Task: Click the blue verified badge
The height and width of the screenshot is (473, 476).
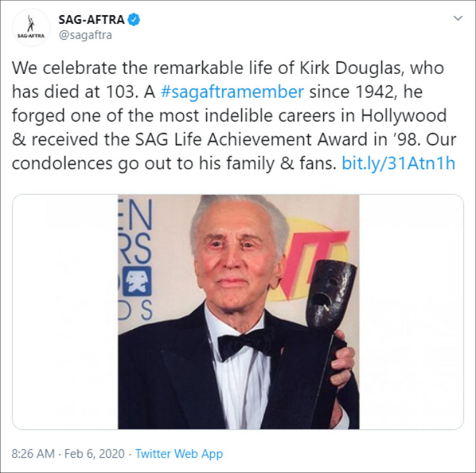Action: pyautogui.click(x=134, y=19)
